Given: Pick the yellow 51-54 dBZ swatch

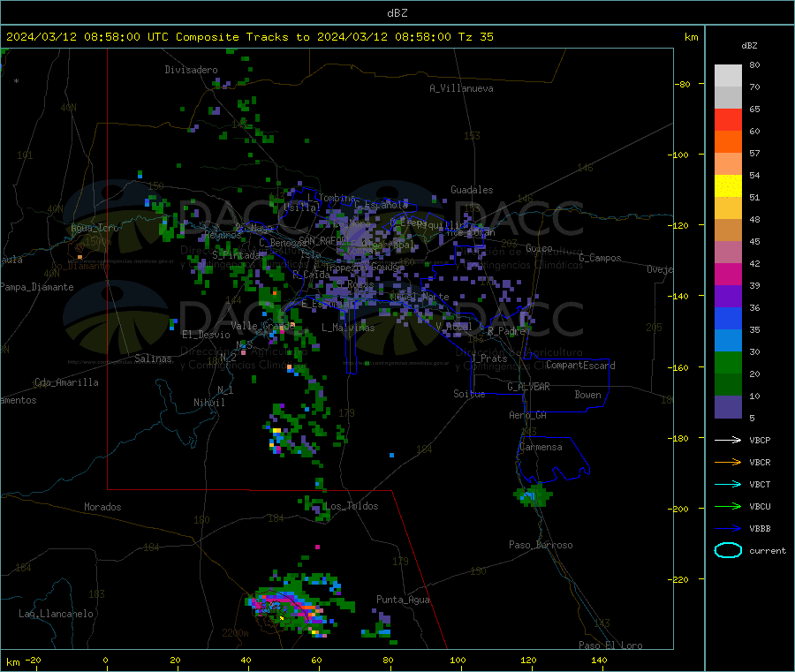Looking at the screenshot, I should point(728,186).
